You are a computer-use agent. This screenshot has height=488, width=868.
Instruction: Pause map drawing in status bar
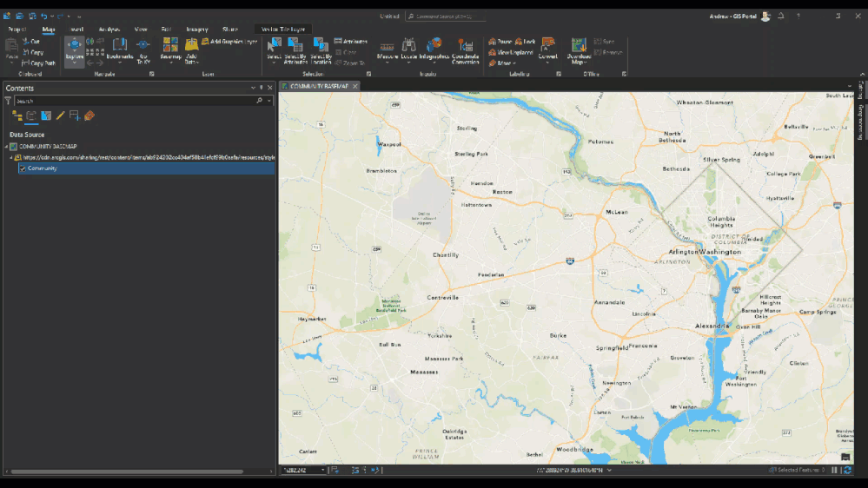tap(835, 471)
